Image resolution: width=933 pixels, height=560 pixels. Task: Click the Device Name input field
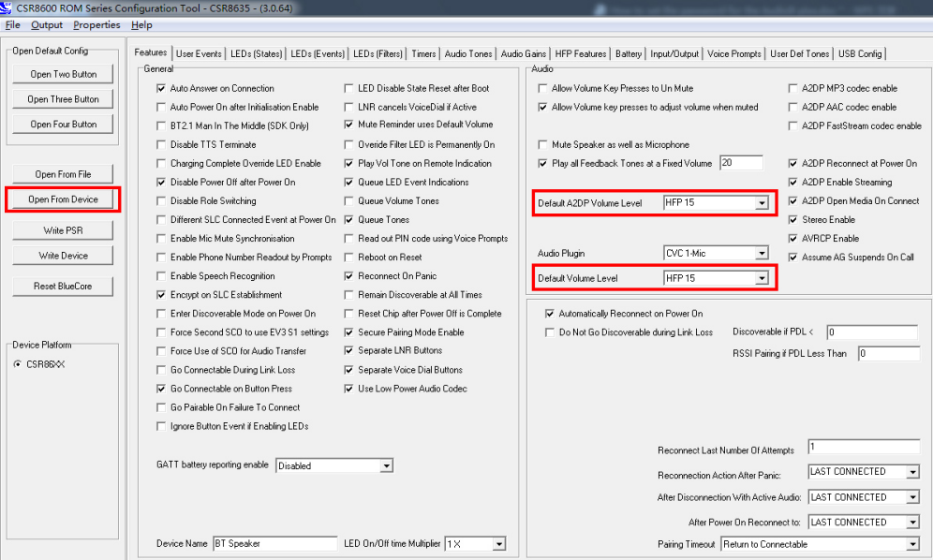pyautogui.click(x=274, y=544)
